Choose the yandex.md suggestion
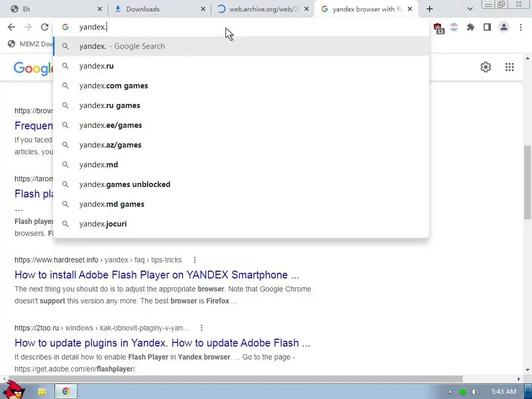The height and width of the screenshot is (399, 532). point(241,165)
